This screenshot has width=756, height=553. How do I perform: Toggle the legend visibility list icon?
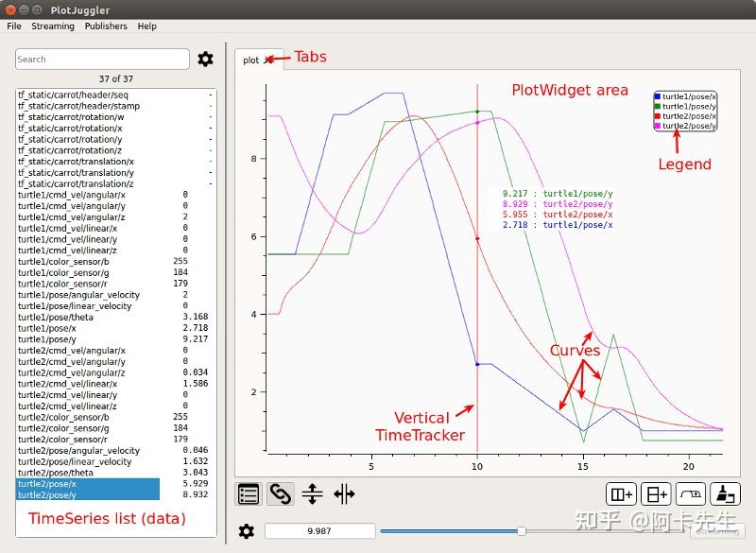click(x=249, y=493)
